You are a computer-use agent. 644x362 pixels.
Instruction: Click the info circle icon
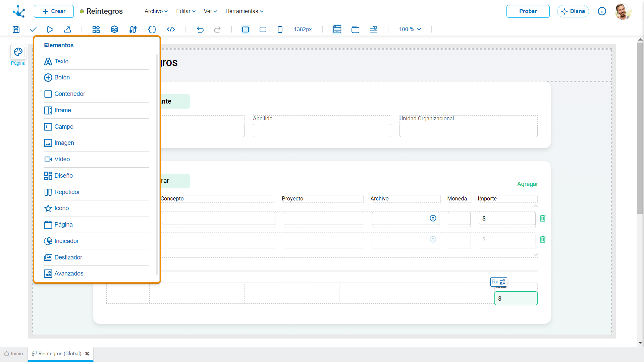pos(602,11)
